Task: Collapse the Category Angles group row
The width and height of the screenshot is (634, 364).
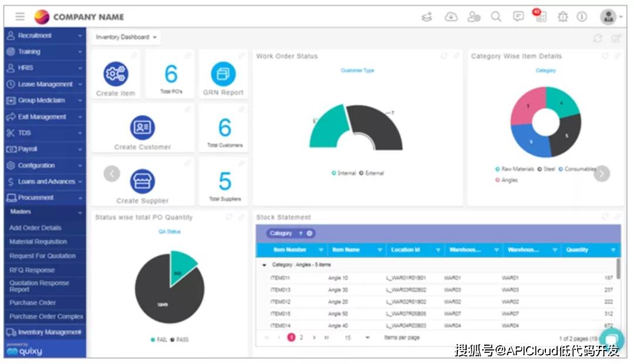Action: pos(264,265)
